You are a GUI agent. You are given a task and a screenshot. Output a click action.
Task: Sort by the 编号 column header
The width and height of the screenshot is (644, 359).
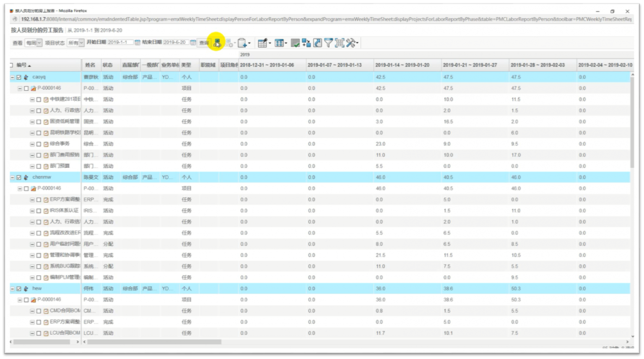pos(23,65)
